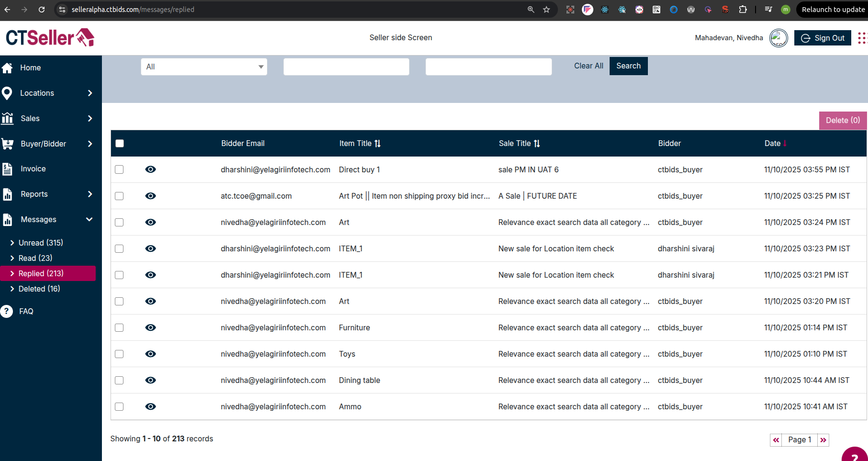The height and width of the screenshot is (461, 868).
Task: Open the apps grid dots icon
Action: tap(862, 38)
